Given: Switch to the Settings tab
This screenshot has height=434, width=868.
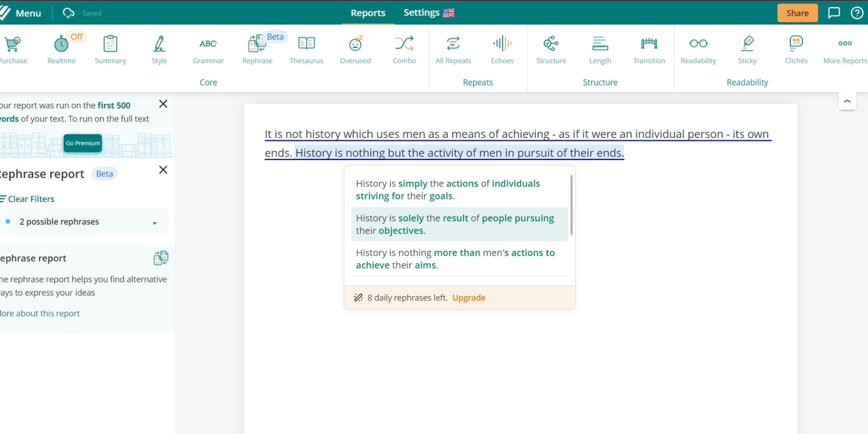Looking at the screenshot, I should click(421, 12).
